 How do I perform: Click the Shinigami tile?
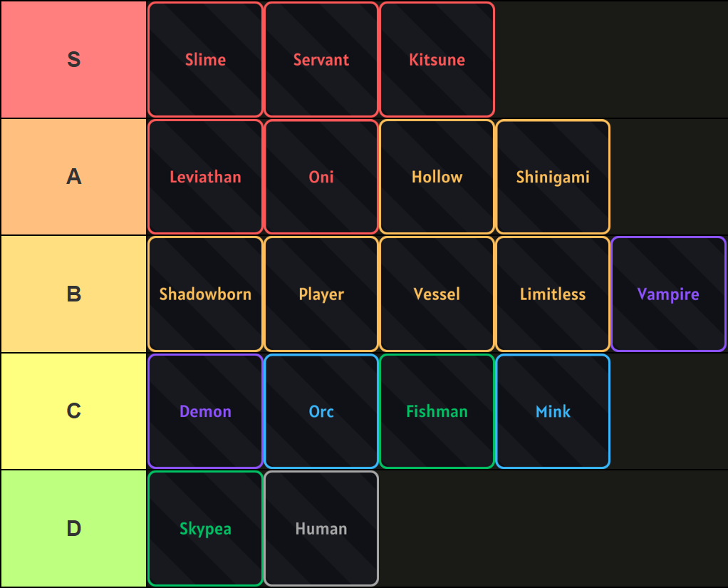coord(553,177)
